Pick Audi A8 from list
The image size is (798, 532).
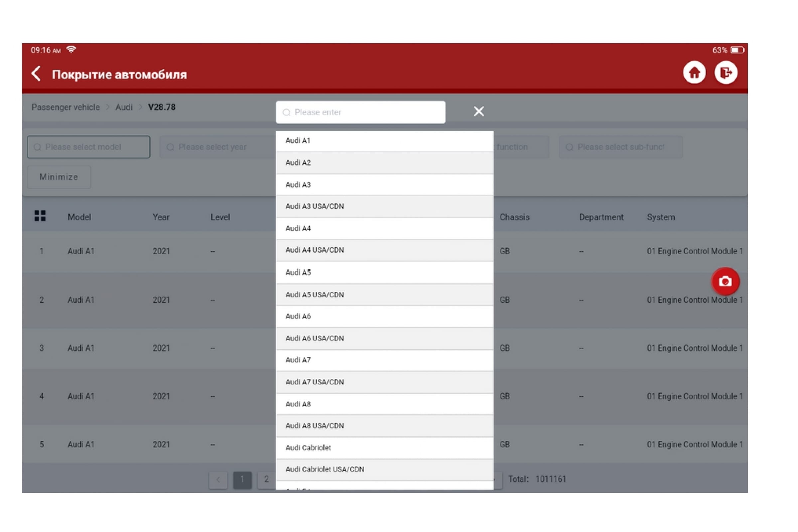(385, 404)
